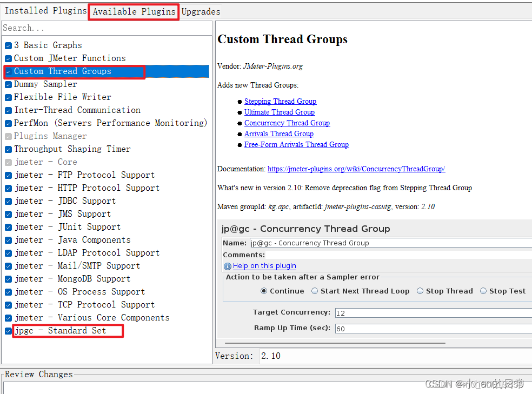Select jmeter - FTP Protocol Support row
Viewport: 532px width, 394px height.
107,175
